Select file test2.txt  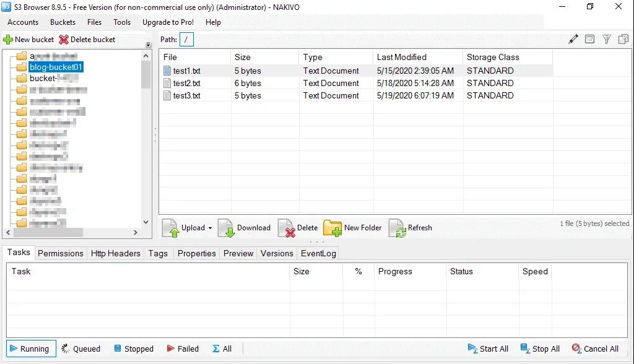tap(186, 84)
